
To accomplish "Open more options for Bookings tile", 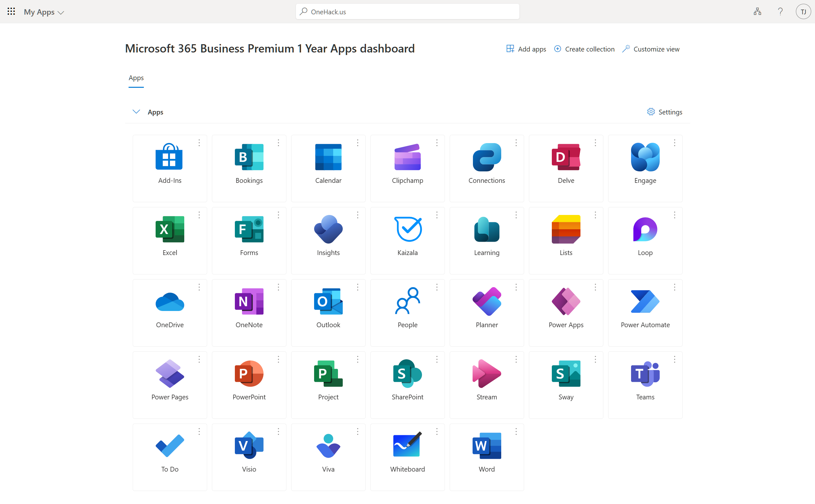I will [278, 143].
